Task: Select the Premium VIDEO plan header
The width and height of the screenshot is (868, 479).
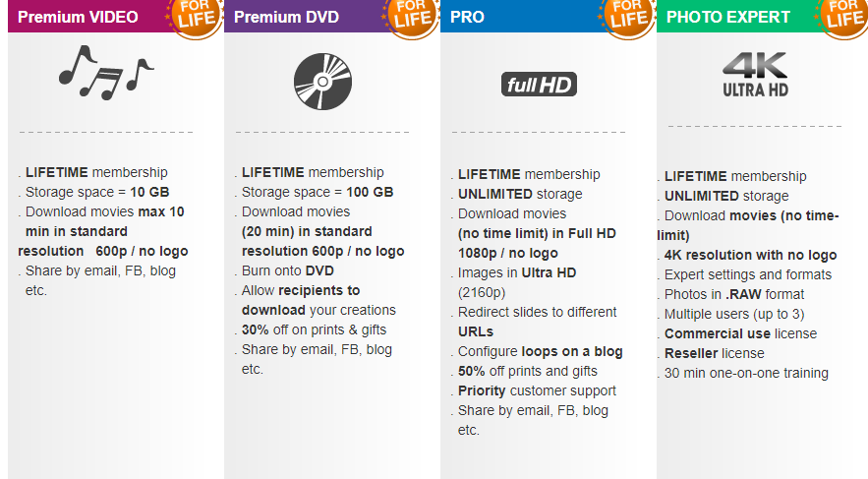Action: pos(78,17)
